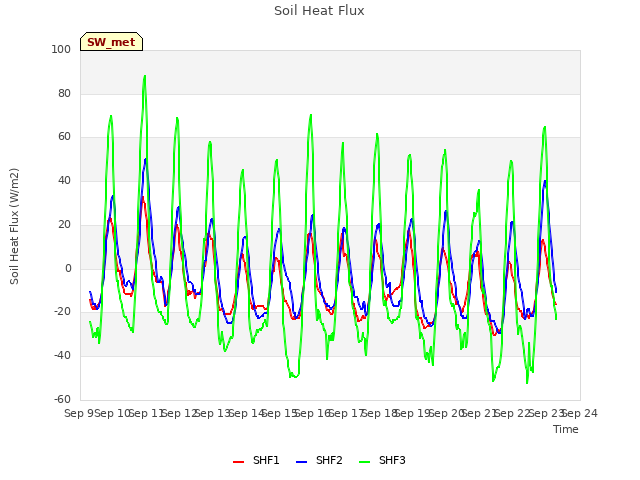
Task: Click the Soil Heat Flux chart title
Action: 319,11
